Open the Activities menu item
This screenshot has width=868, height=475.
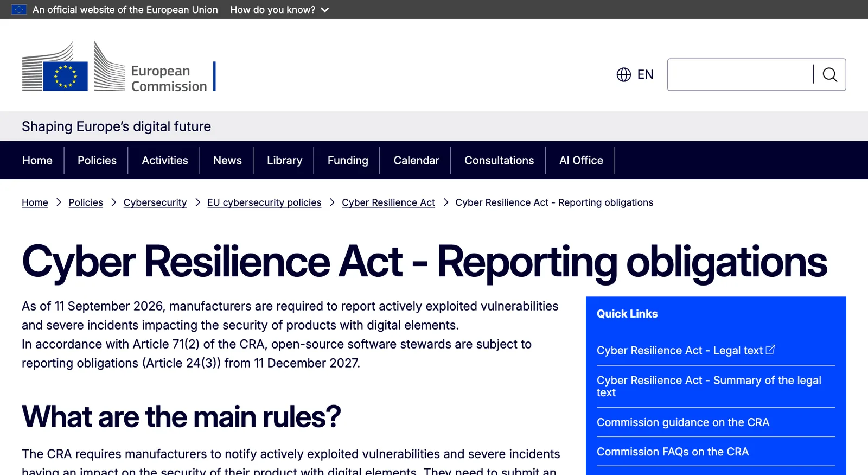click(x=165, y=160)
